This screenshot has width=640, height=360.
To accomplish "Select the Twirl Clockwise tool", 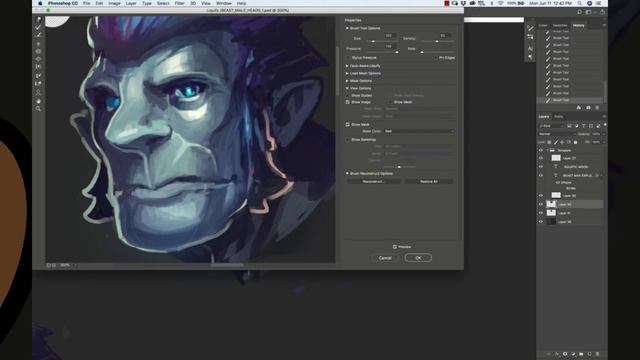I will [x=38, y=43].
